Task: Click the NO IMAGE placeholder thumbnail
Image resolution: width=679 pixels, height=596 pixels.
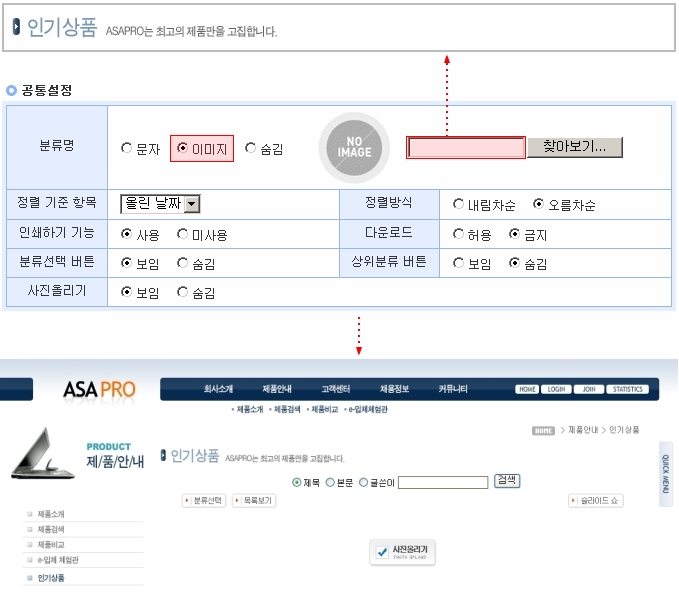Action: coord(354,147)
